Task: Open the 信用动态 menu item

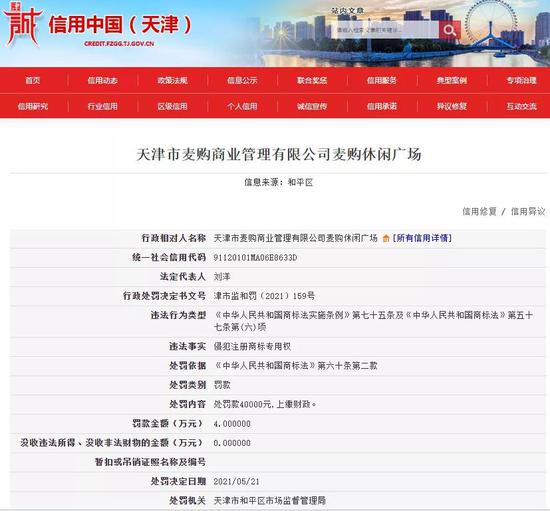Action: (x=102, y=81)
